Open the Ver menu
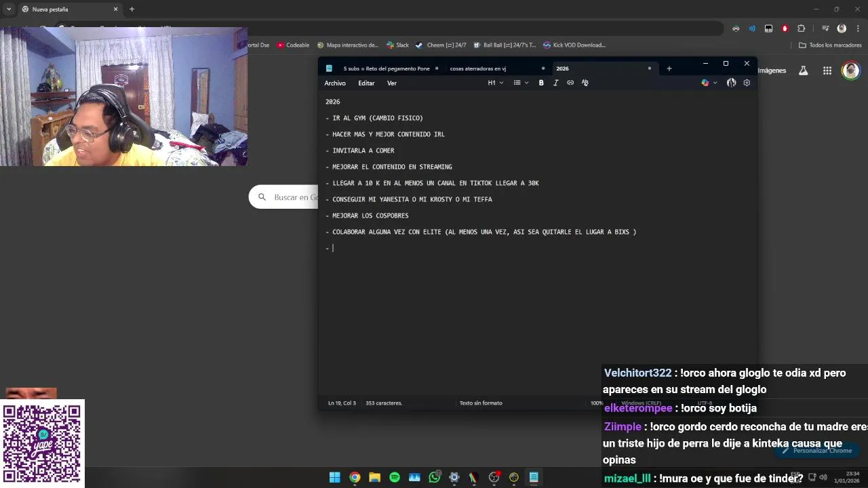868x488 pixels. pos(392,83)
